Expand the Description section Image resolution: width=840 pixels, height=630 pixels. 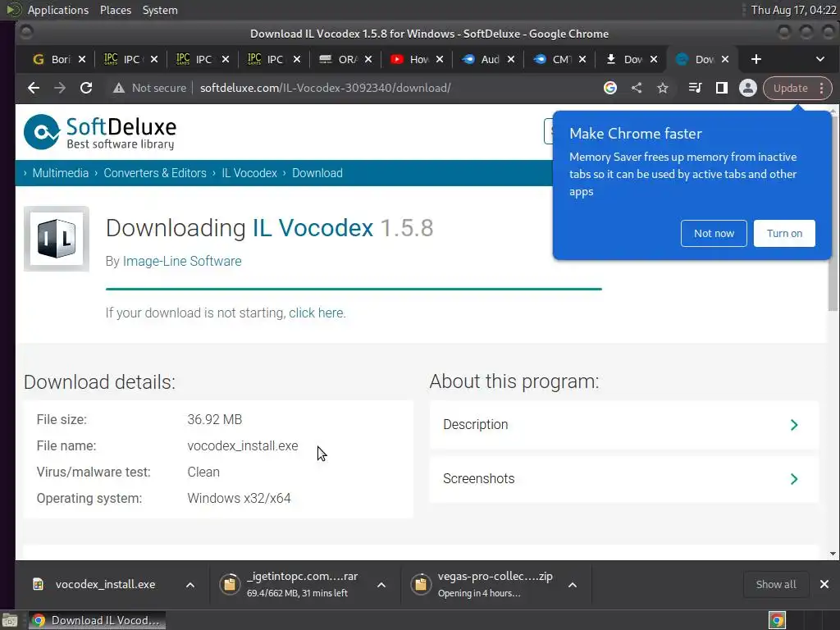click(x=624, y=425)
